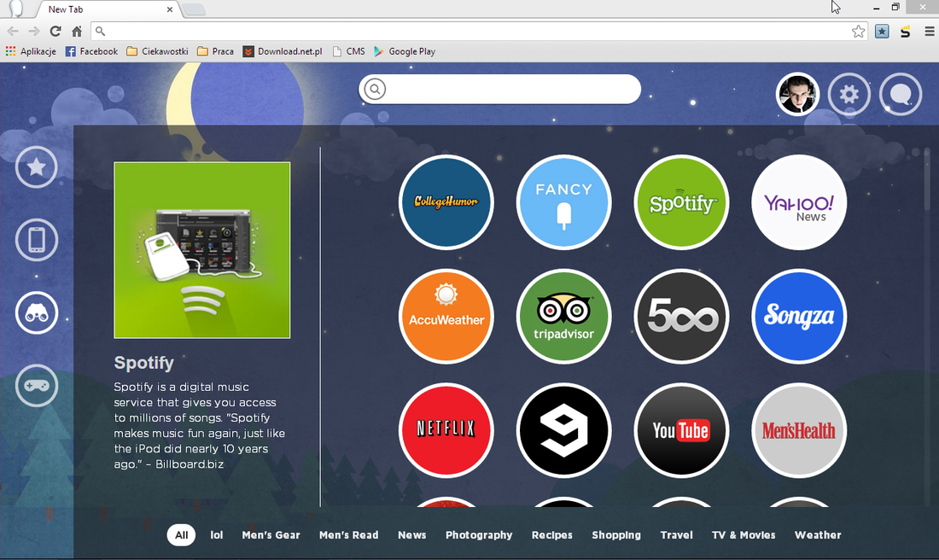Open a new browser tab
Screen dimensions: 939x560
[x=194, y=9]
